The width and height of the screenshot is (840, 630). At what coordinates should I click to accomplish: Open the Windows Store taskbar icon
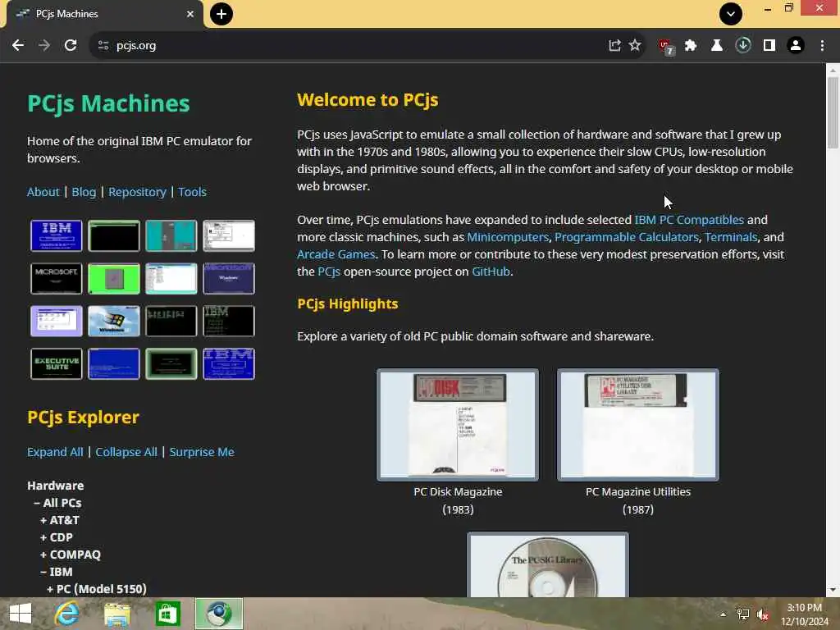[x=167, y=614]
